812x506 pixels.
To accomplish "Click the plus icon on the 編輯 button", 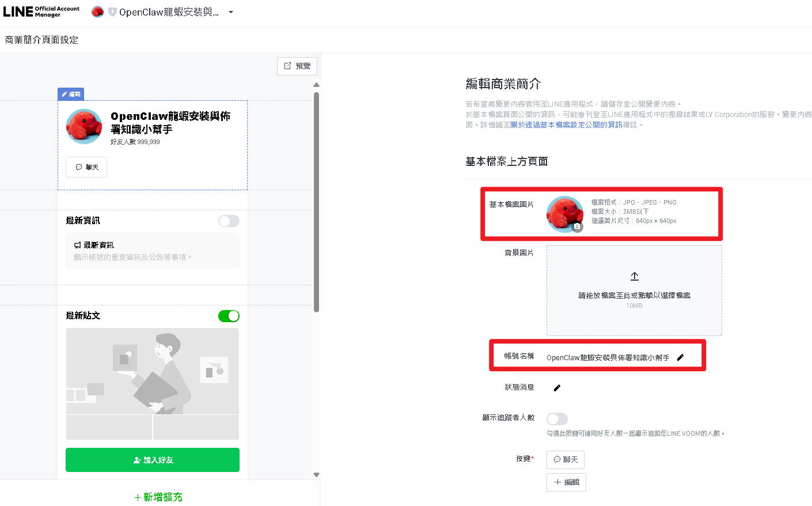I will coord(557,482).
